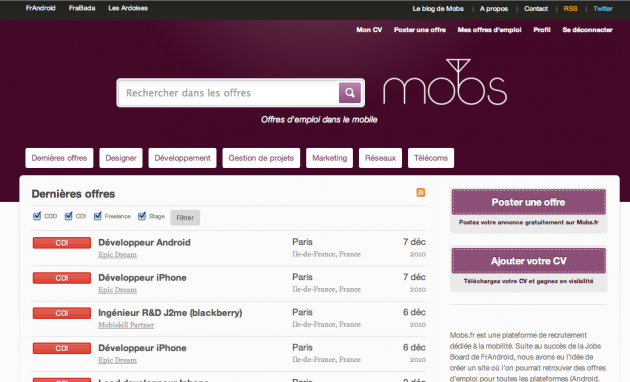Toggle the Freelance checkbox

[98, 216]
